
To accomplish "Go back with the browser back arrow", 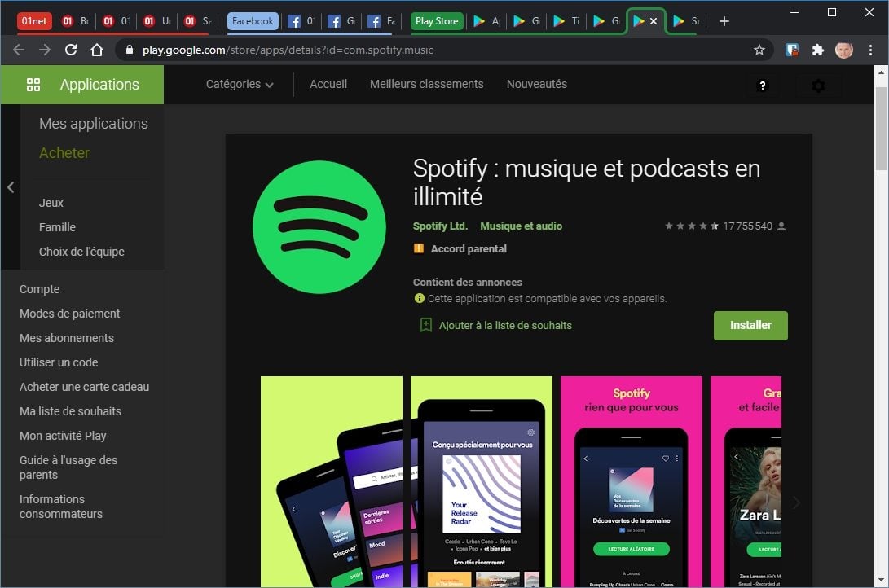I will [x=19, y=50].
